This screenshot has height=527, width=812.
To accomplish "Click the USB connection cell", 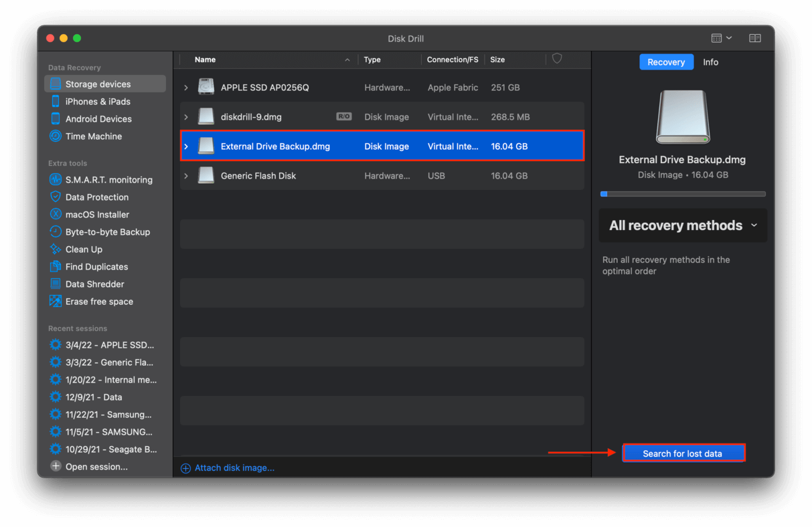I will click(x=436, y=176).
